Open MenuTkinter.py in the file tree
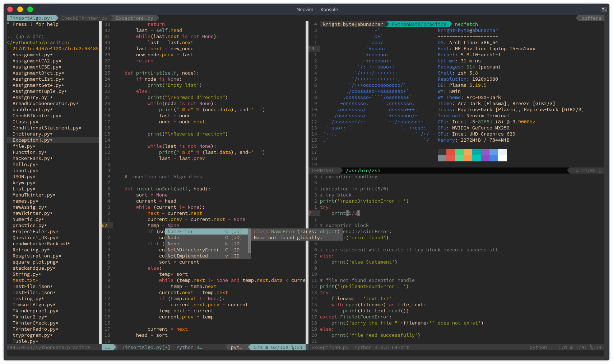Image resolution: width=613 pixels, height=364 pixels. click(x=34, y=195)
